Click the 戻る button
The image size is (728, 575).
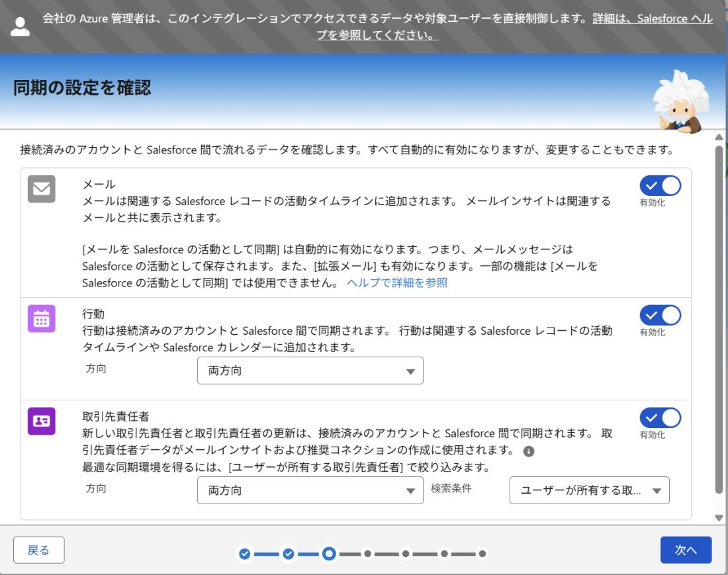[x=38, y=550]
